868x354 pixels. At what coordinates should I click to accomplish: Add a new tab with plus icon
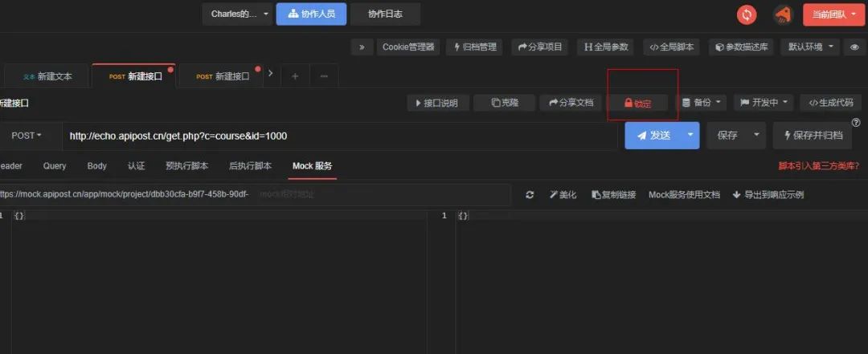pyautogui.click(x=295, y=76)
